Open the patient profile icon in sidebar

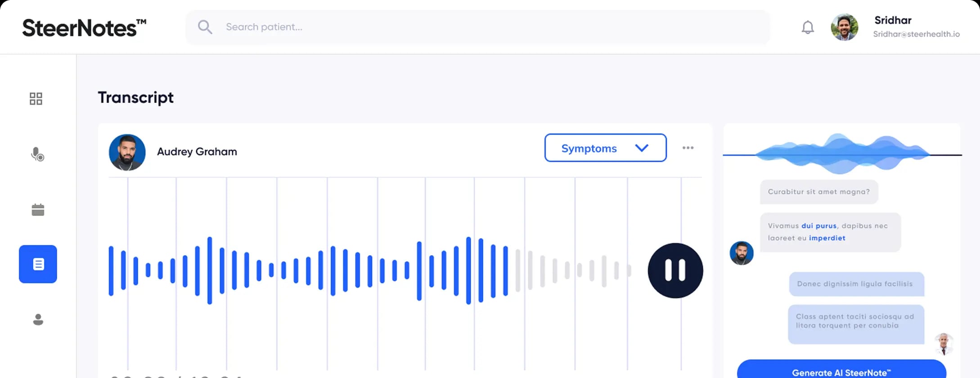click(x=38, y=319)
